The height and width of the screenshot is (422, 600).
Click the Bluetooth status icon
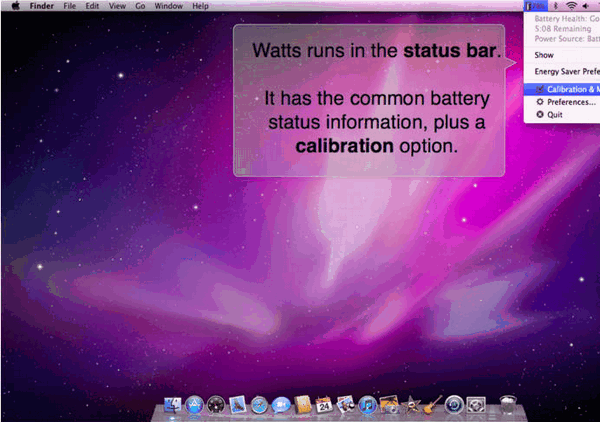pos(556,6)
